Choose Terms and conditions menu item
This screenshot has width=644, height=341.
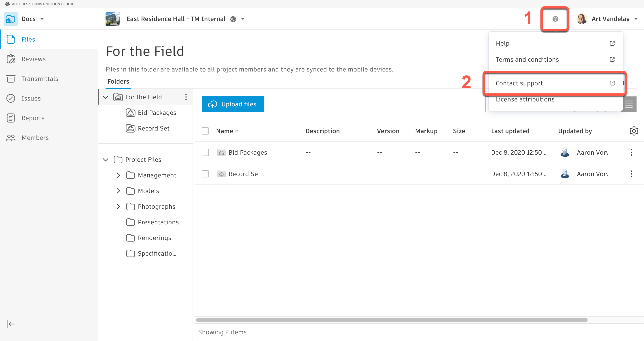coord(527,59)
